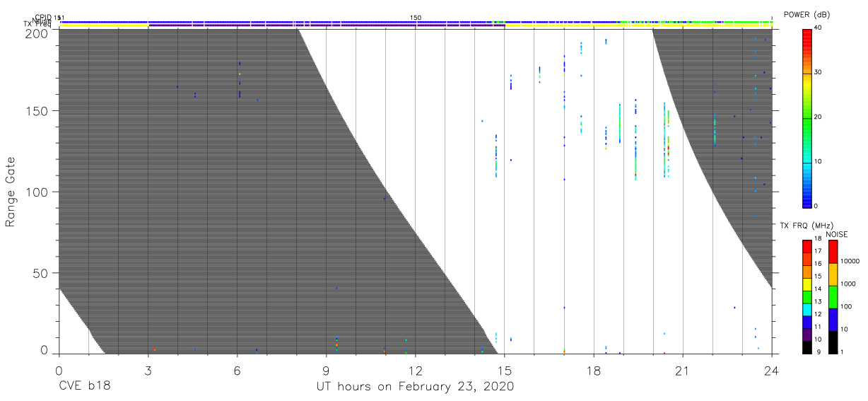The width and height of the screenshot is (868, 401).
Task: Click the 24 tick label on the UT hours axis
Action: (x=772, y=370)
